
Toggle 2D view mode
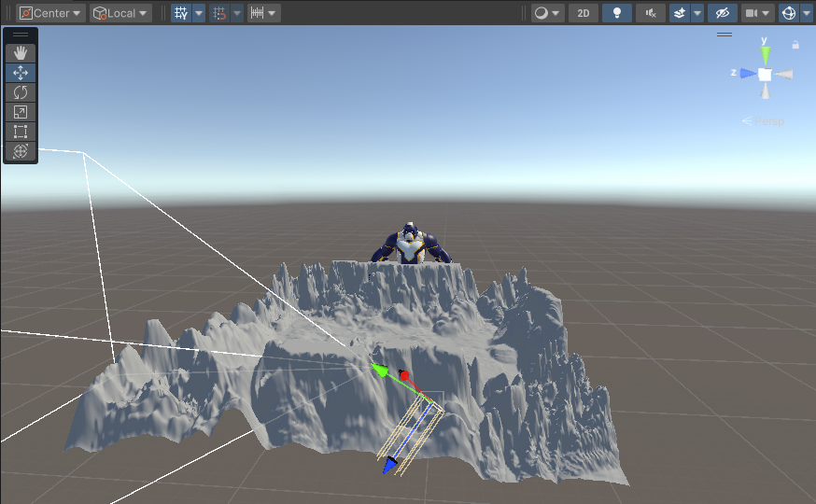point(584,13)
